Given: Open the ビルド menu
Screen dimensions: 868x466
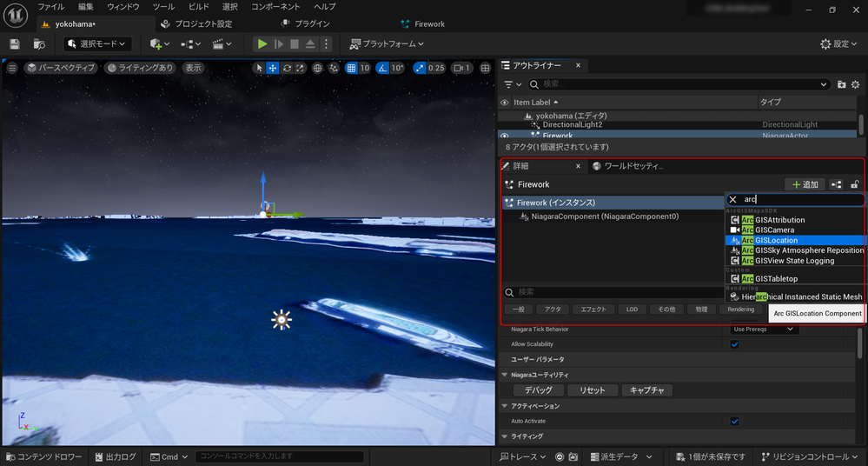Looking at the screenshot, I should (199, 7).
